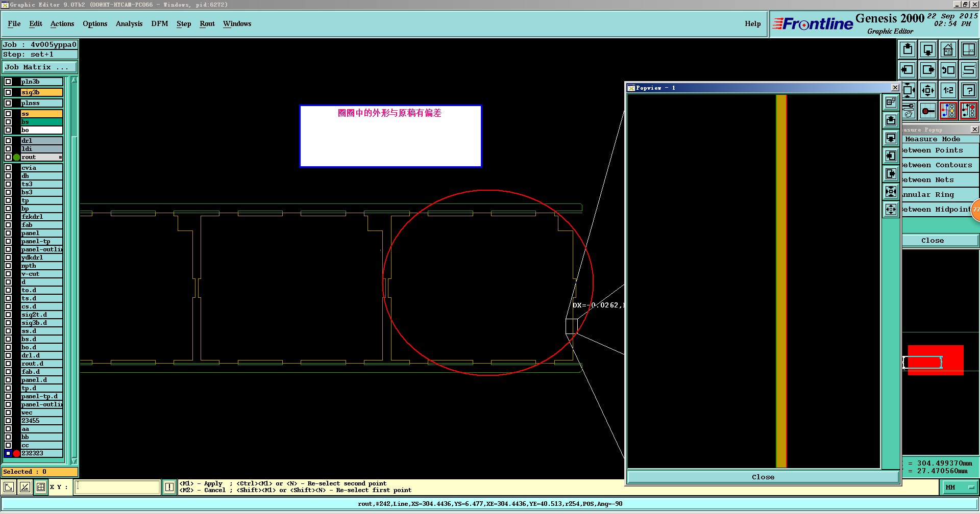This screenshot has width=980, height=514.
Task: Choose Between Nets measure mode
Action: [x=940, y=180]
